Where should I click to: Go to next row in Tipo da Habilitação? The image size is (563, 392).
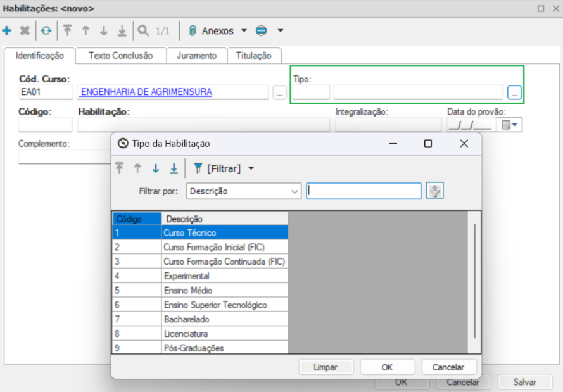pyautogui.click(x=156, y=168)
